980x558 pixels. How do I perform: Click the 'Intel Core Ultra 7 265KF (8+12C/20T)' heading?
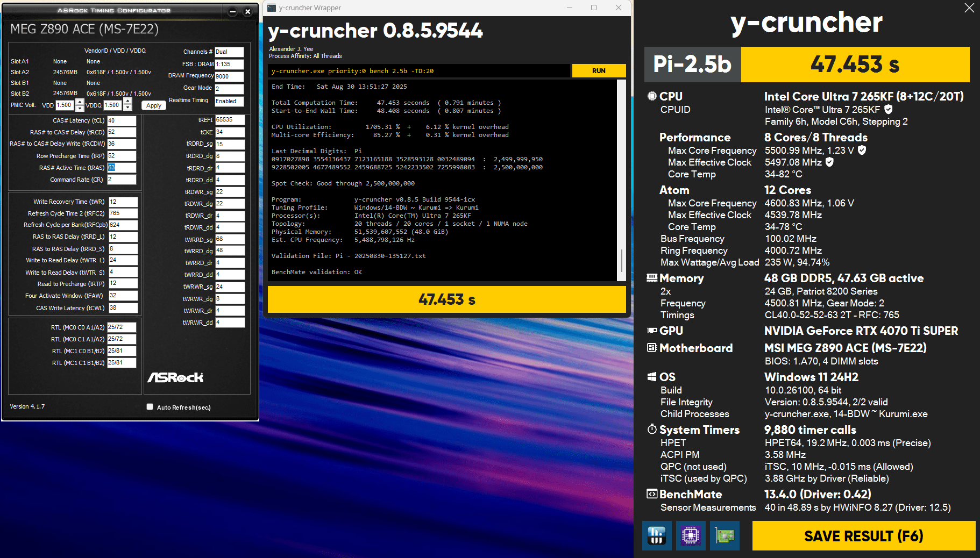click(x=864, y=96)
